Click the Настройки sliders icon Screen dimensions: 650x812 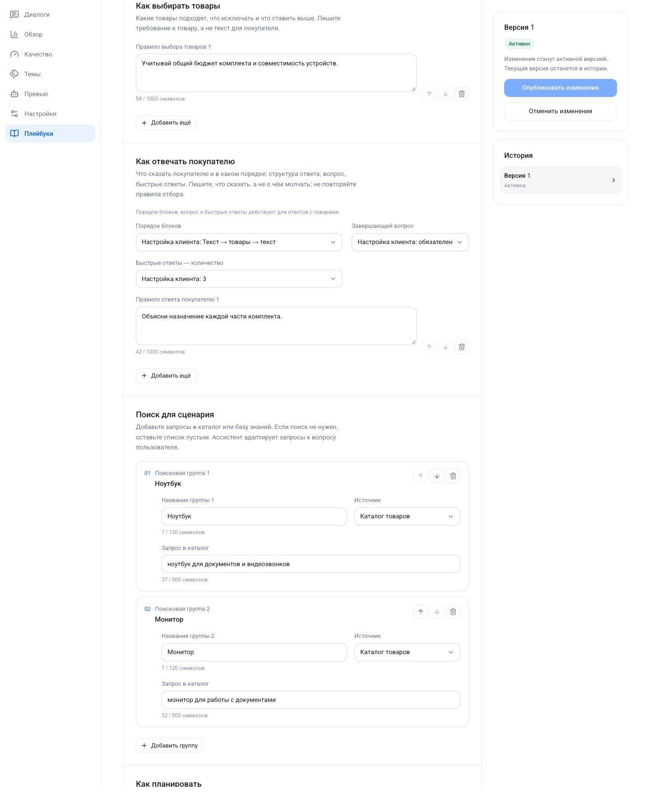(14, 114)
